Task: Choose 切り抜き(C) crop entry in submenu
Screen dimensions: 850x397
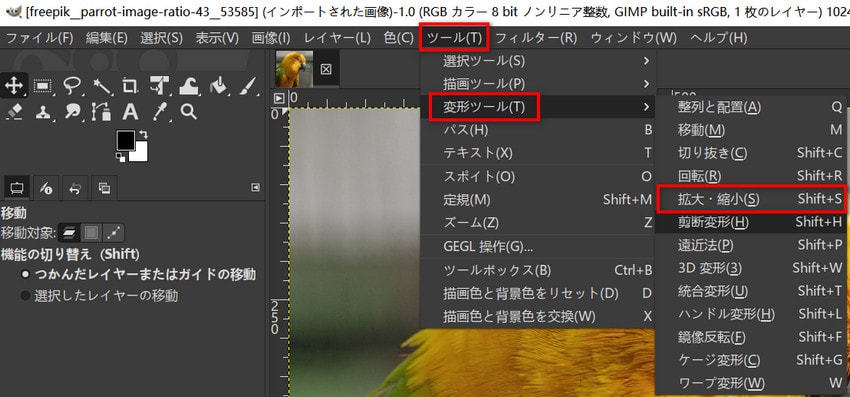Action: (751, 153)
